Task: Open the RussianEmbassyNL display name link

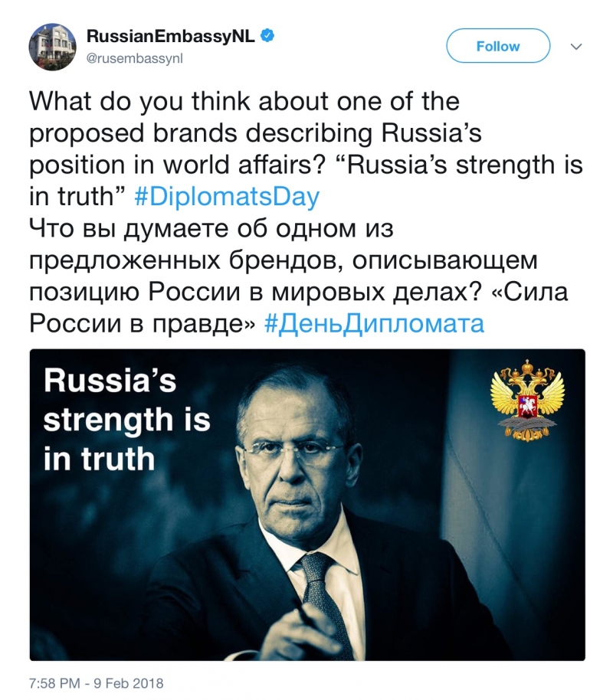Action: [x=171, y=36]
